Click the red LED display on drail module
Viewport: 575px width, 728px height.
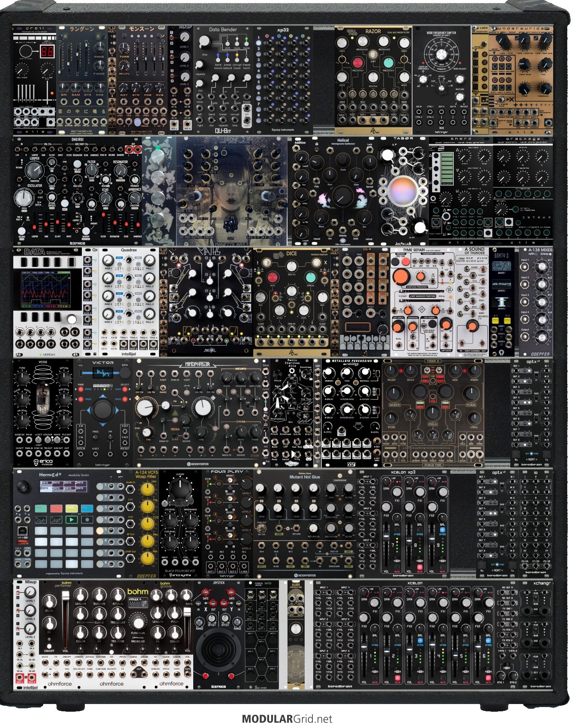(x=47, y=52)
